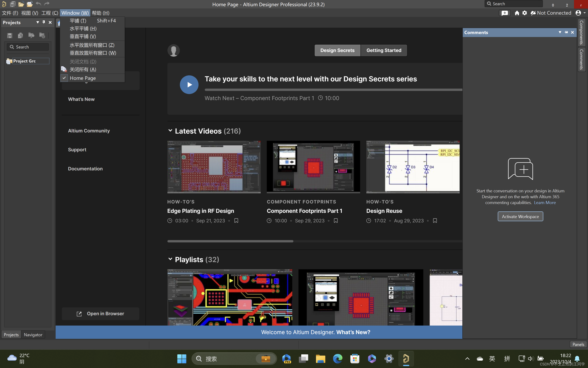Click the What's New? link in the welcome banner
The height and width of the screenshot is (368, 588).
click(x=353, y=332)
